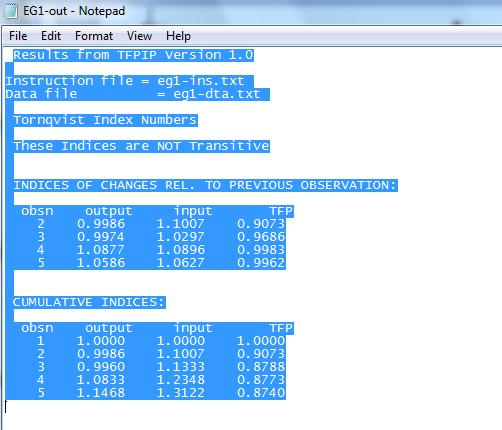
Task: Open the Format menu
Action: click(94, 36)
